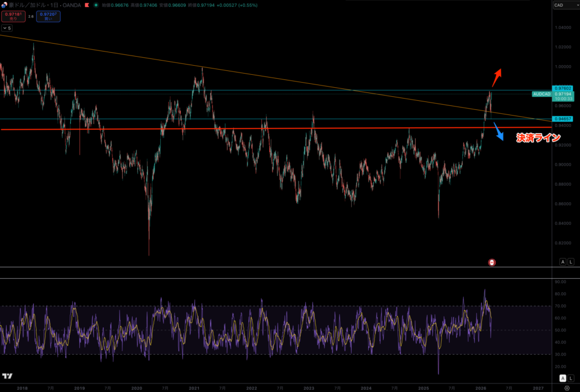
Task: Toggle log scale L on main price chart
Action: click(x=571, y=262)
